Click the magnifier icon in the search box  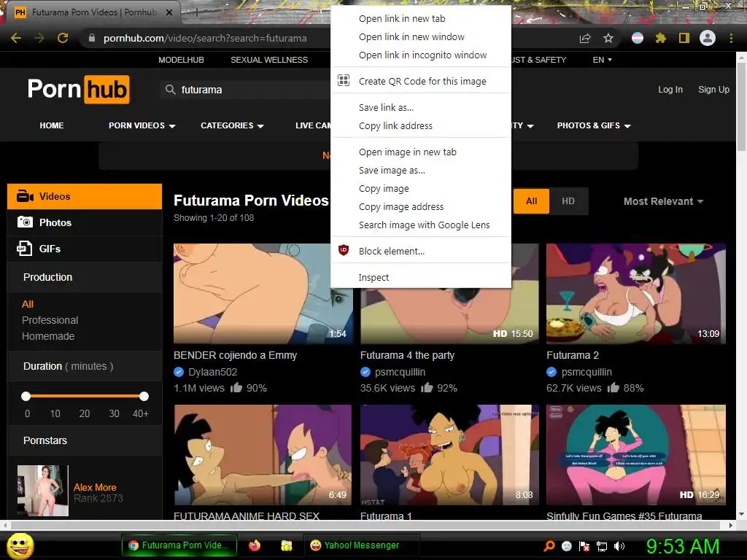170,90
